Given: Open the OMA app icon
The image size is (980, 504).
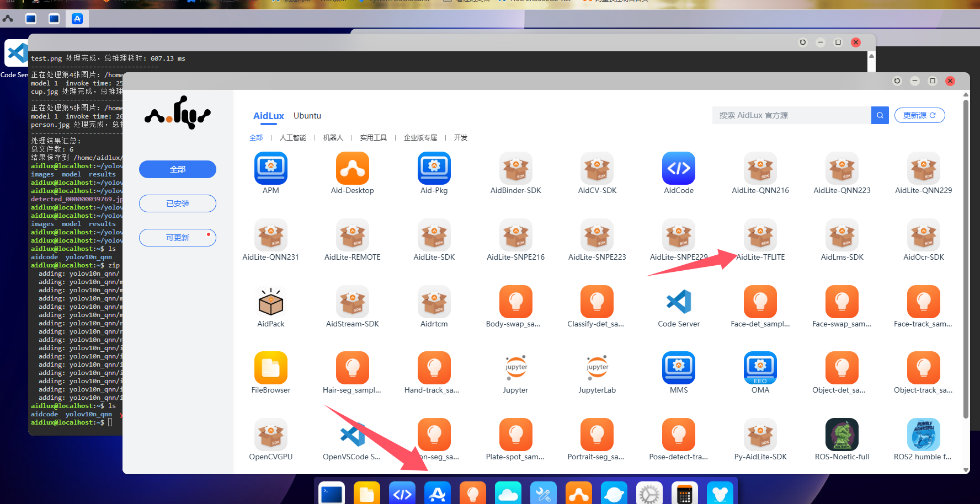Looking at the screenshot, I should click(x=760, y=368).
